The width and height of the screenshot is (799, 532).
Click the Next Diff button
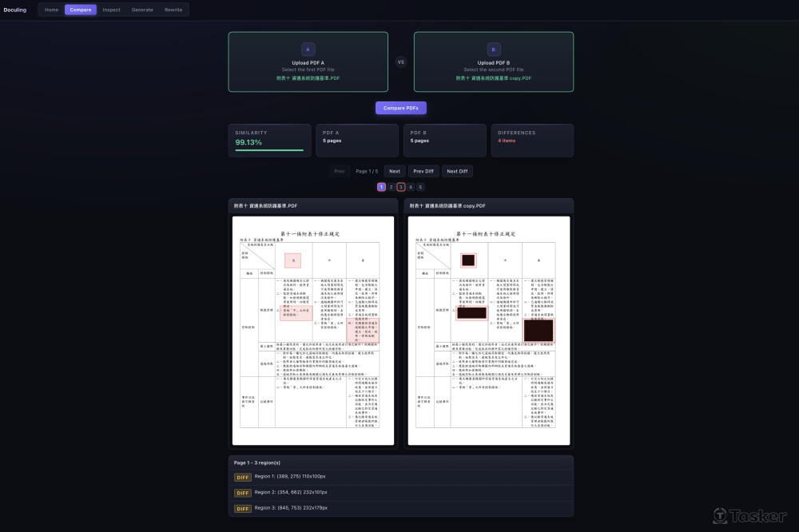pos(457,171)
